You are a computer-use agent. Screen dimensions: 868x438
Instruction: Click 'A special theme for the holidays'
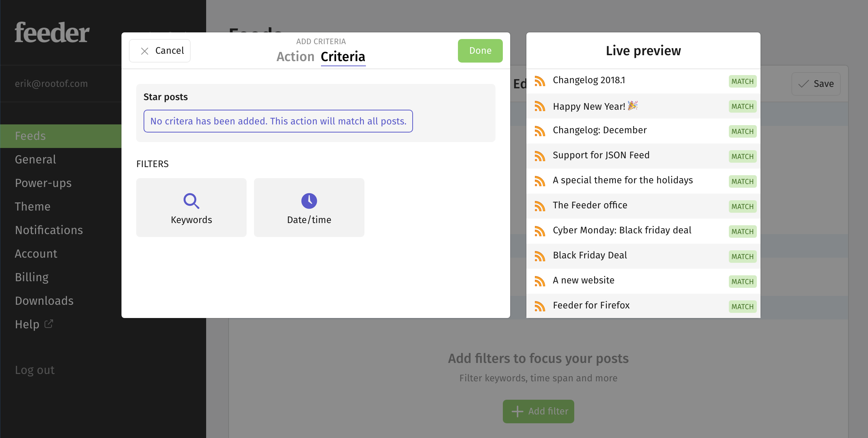tap(623, 180)
